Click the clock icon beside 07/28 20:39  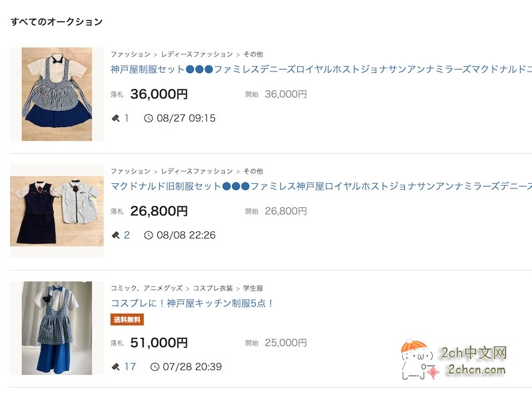(155, 367)
